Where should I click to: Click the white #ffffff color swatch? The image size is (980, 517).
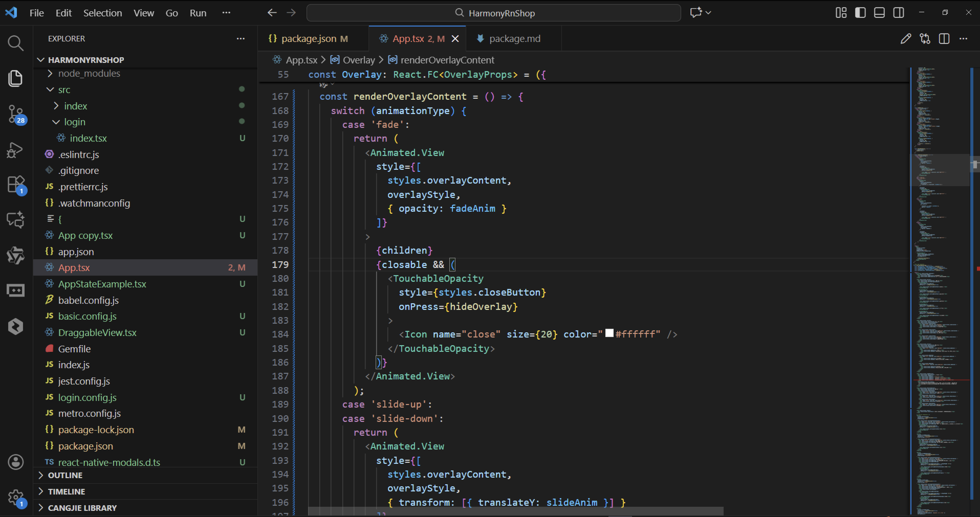click(x=609, y=333)
